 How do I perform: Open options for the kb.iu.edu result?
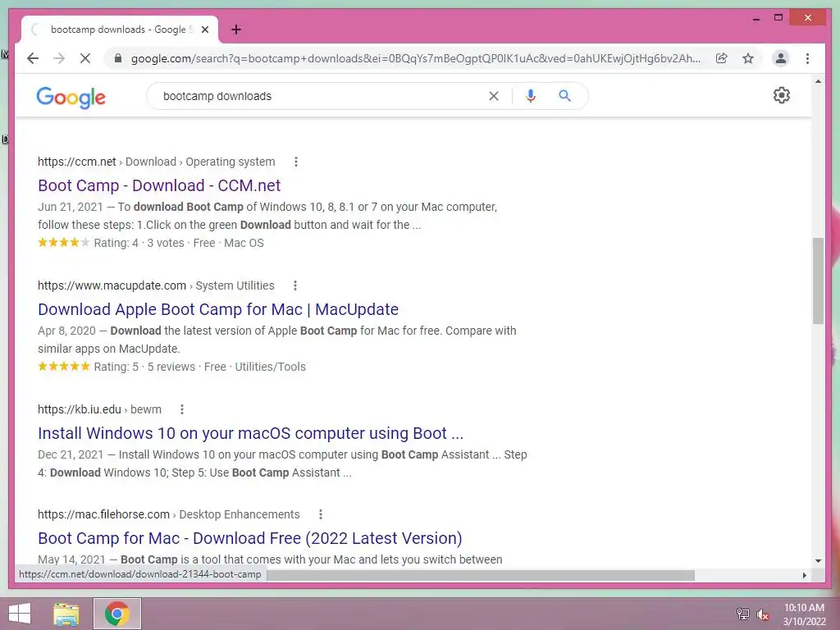(182, 409)
